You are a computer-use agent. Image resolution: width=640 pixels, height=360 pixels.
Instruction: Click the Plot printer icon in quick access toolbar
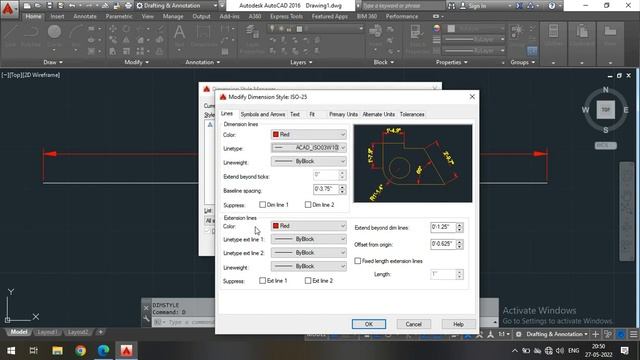[128, 6]
